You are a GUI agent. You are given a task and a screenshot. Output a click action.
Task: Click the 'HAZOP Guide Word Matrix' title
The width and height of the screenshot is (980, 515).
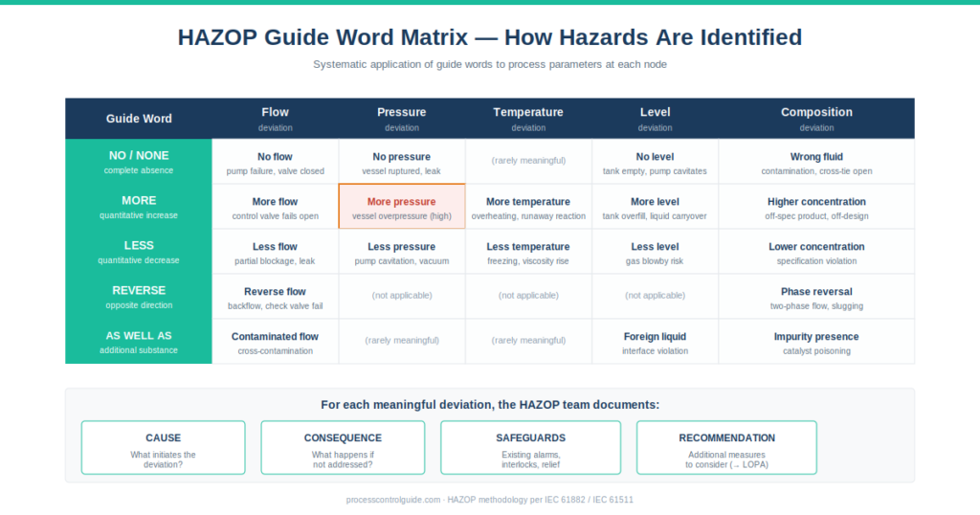pos(489,37)
